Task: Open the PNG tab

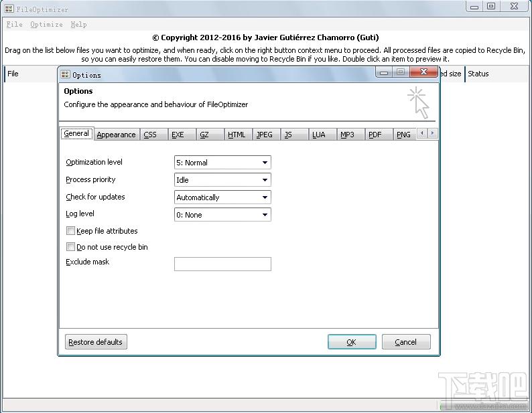Action: (x=404, y=135)
